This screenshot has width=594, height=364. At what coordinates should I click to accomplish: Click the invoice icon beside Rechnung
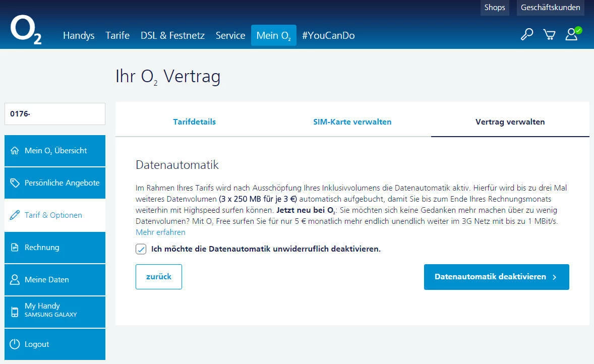(15, 248)
